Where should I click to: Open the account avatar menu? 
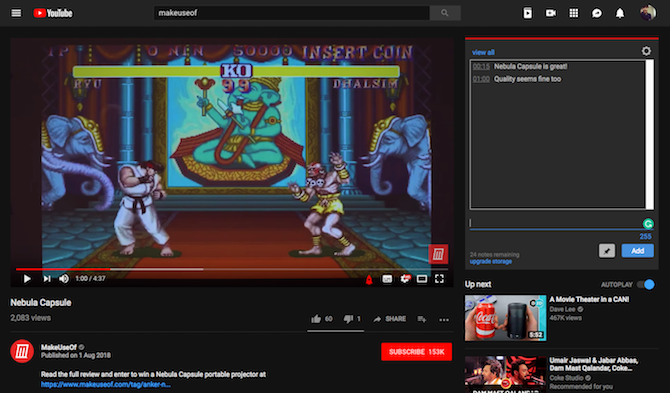pyautogui.click(x=648, y=13)
